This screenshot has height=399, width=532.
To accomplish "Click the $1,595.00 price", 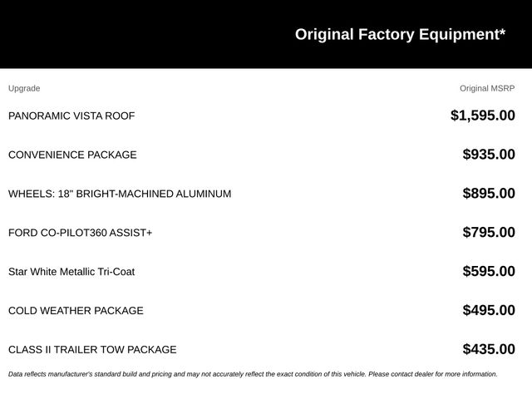I will [483, 116].
